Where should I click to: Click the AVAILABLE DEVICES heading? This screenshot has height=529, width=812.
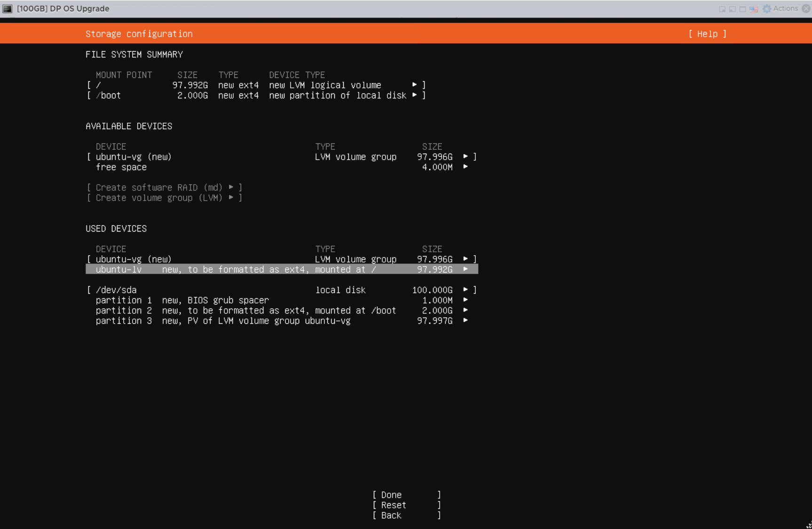click(129, 126)
